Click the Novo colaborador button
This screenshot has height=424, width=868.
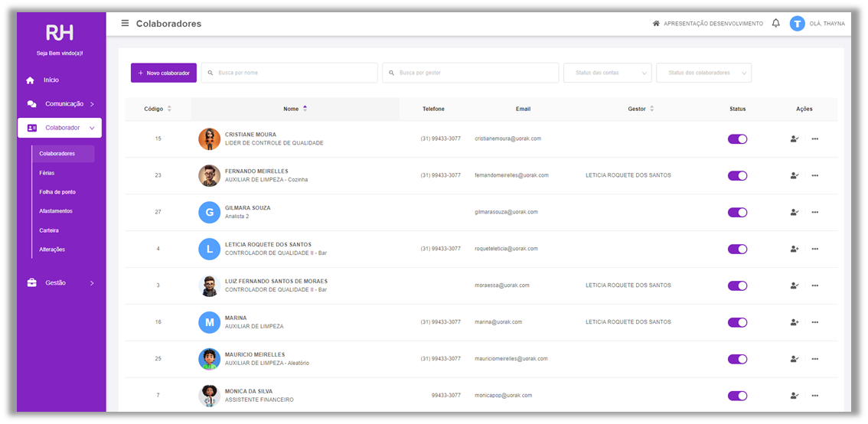[x=163, y=73]
